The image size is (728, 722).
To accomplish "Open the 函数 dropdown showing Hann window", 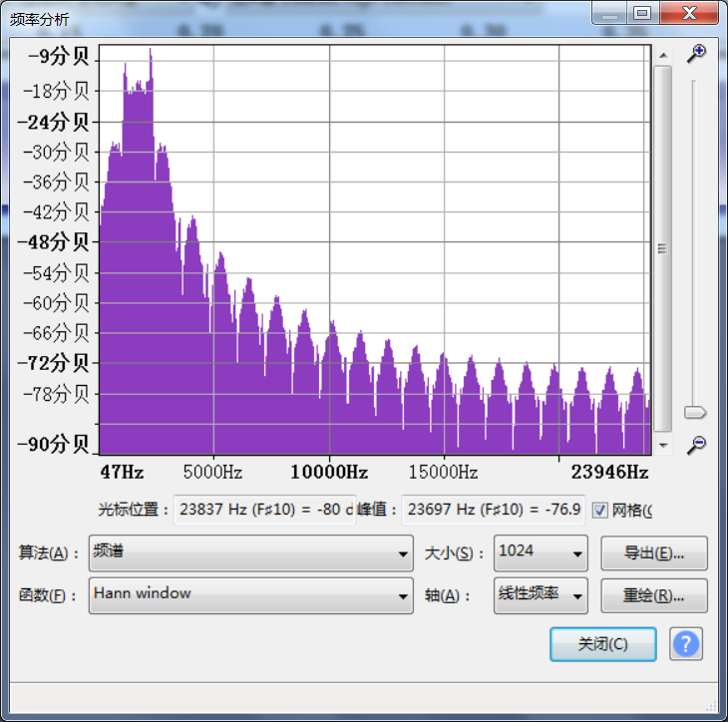I will pyautogui.click(x=250, y=596).
